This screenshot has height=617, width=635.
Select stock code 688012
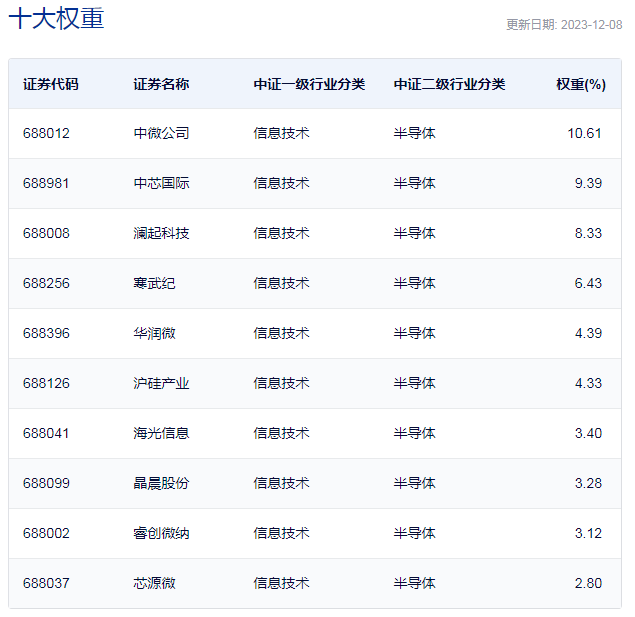[46, 133]
